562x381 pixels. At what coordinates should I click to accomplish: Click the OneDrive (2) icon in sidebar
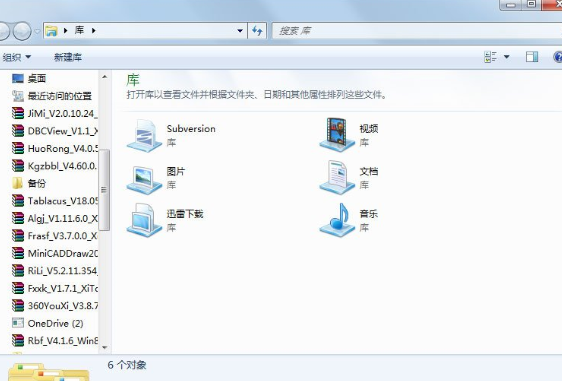click(18, 323)
